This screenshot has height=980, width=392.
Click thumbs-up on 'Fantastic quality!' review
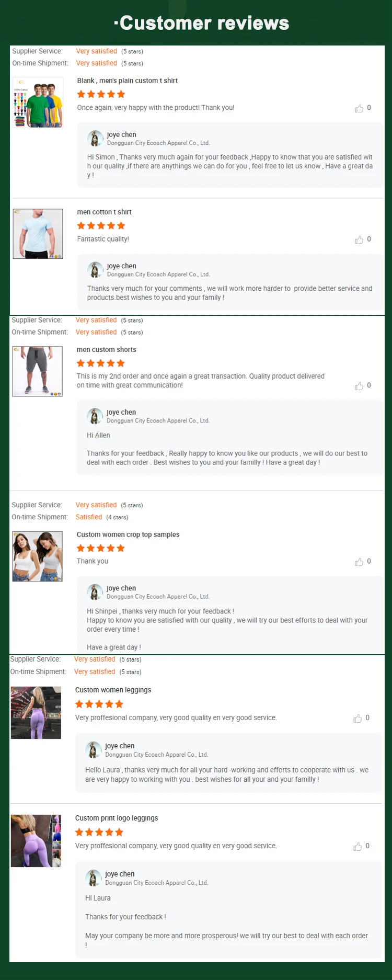click(x=359, y=240)
